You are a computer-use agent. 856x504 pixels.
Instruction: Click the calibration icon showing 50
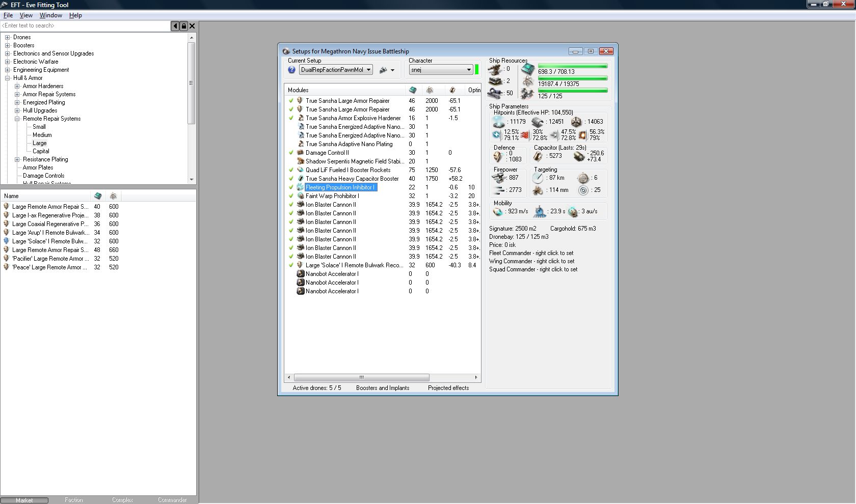[495, 93]
